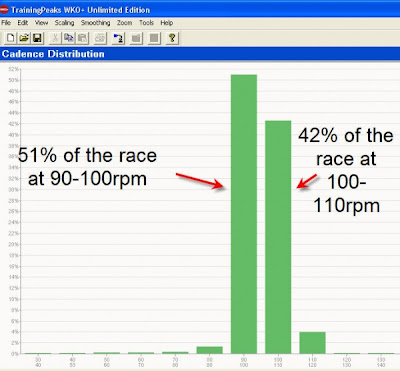This screenshot has width=400, height=371.
Task: Save using the floppy disk icon
Action: (x=37, y=38)
